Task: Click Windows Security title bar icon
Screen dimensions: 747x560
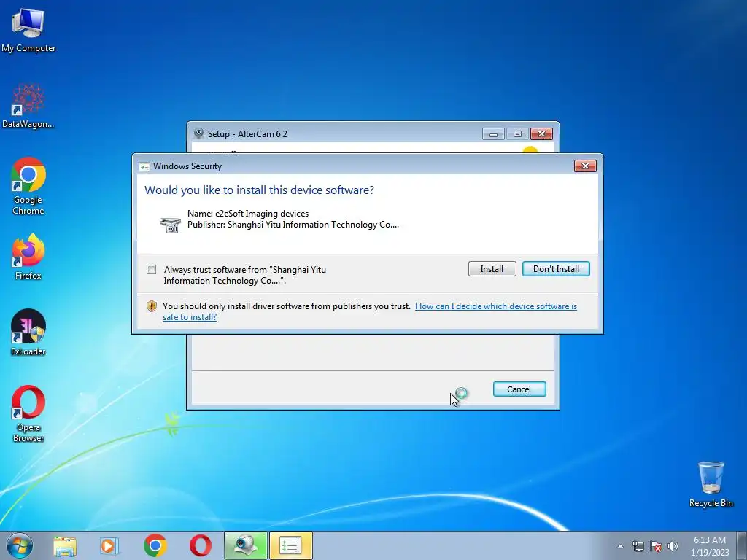Action: (x=144, y=166)
